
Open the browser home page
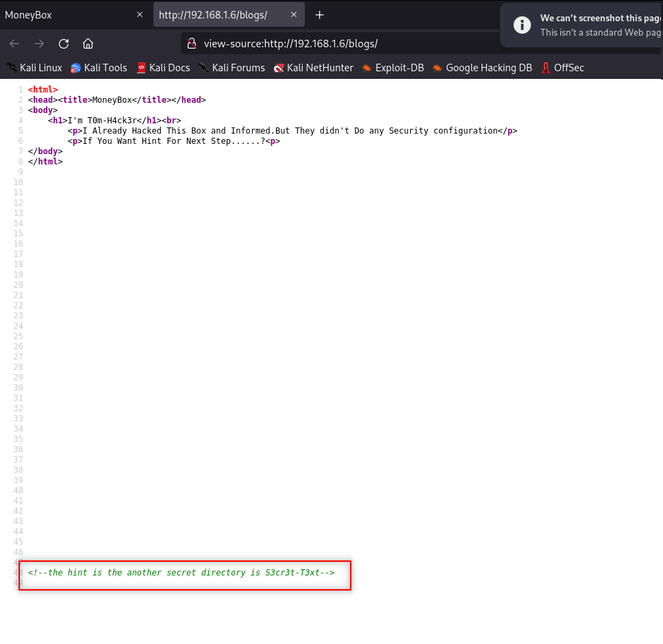pyautogui.click(x=88, y=44)
